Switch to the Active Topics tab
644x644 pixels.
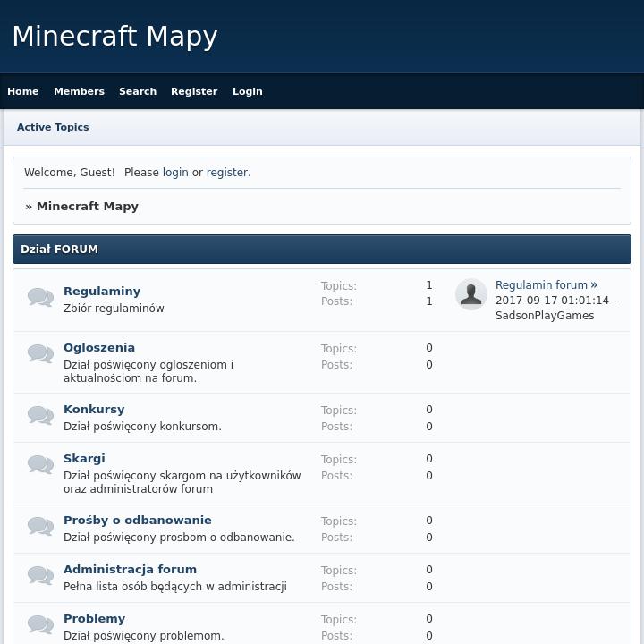(53, 127)
